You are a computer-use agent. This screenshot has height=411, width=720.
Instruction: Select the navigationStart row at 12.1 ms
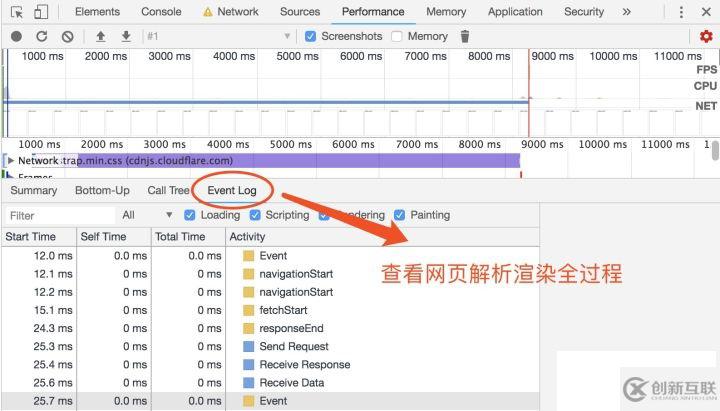270,274
